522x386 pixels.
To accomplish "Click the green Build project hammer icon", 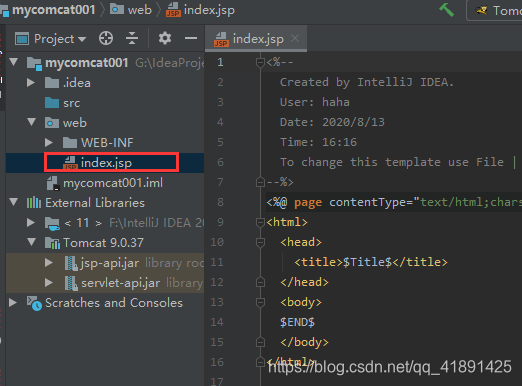I will coord(447,10).
